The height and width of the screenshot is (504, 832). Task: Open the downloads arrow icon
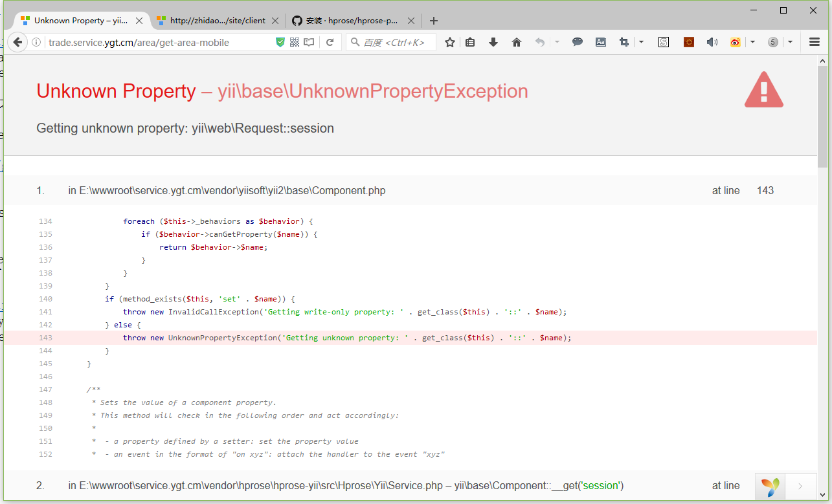pos(493,42)
